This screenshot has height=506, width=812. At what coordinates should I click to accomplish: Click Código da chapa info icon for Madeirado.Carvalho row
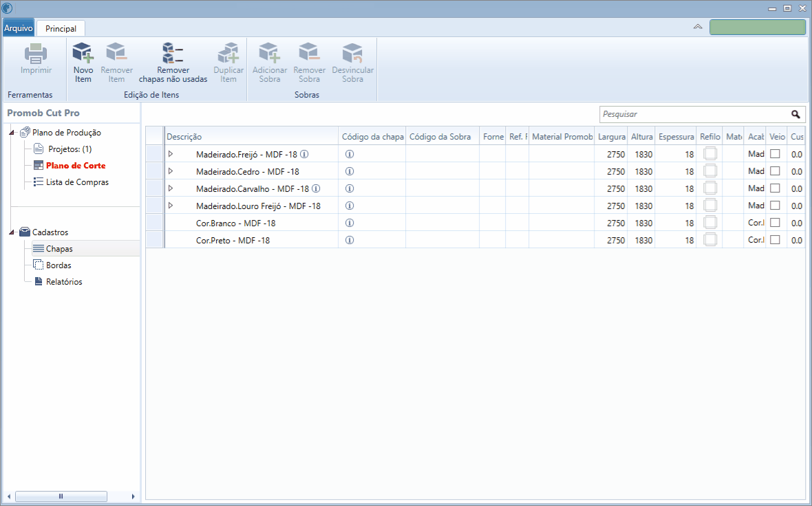click(x=350, y=189)
